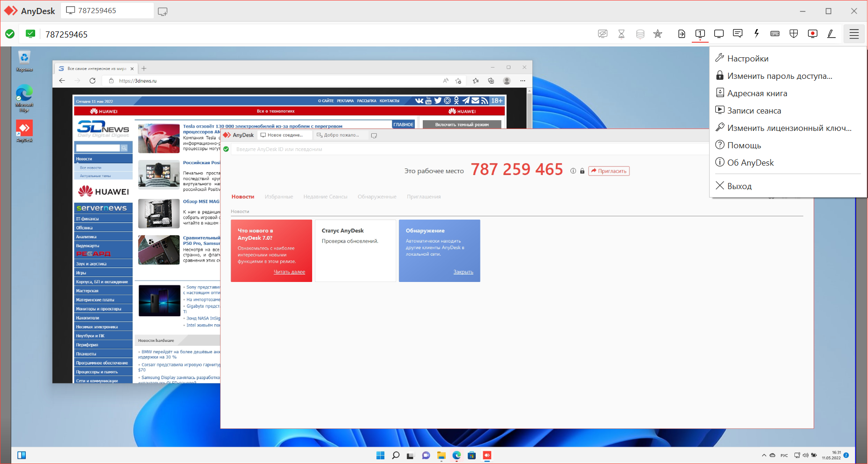Open taskbar search magnifier icon
The width and height of the screenshot is (868, 464).
coord(396,455)
